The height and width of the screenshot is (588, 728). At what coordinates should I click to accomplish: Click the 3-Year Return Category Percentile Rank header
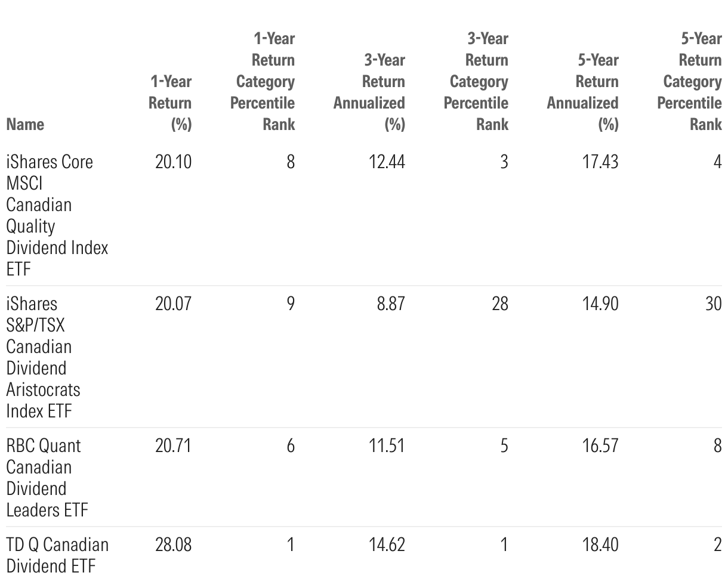click(477, 81)
